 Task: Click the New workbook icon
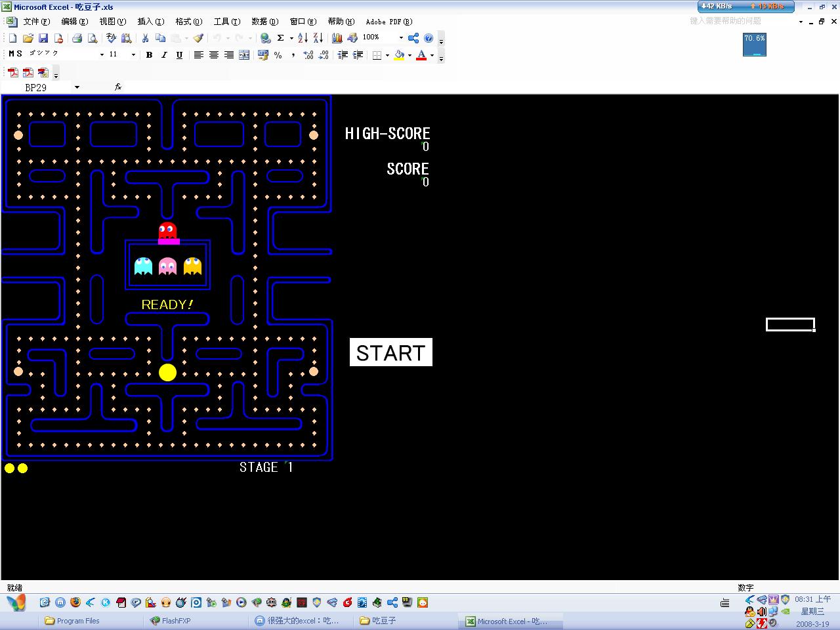click(x=13, y=38)
